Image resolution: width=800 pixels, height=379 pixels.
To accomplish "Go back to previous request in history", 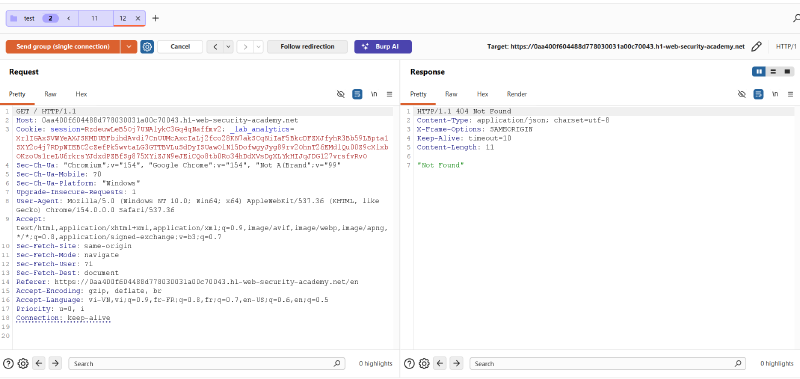I will point(215,47).
